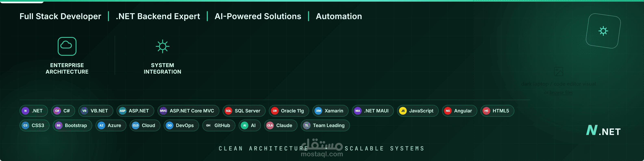This screenshot has width=644, height=161.
Task: Pick the CSS3 skill badge
Action: tap(35, 125)
